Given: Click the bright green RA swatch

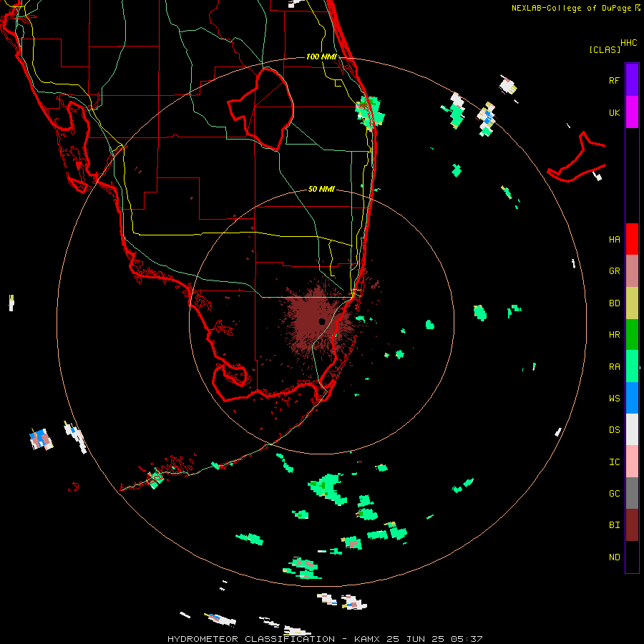Looking at the screenshot, I should (x=632, y=366).
